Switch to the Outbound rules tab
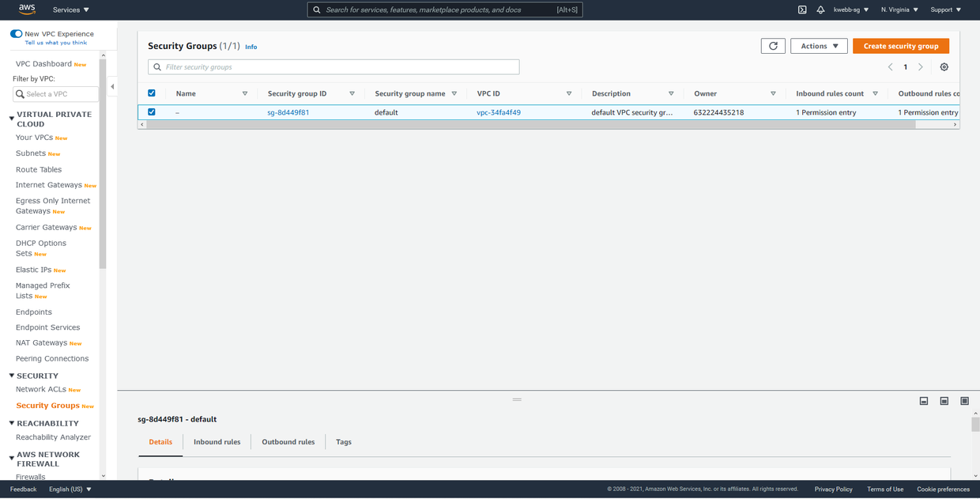This screenshot has width=980, height=499. (x=288, y=442)
